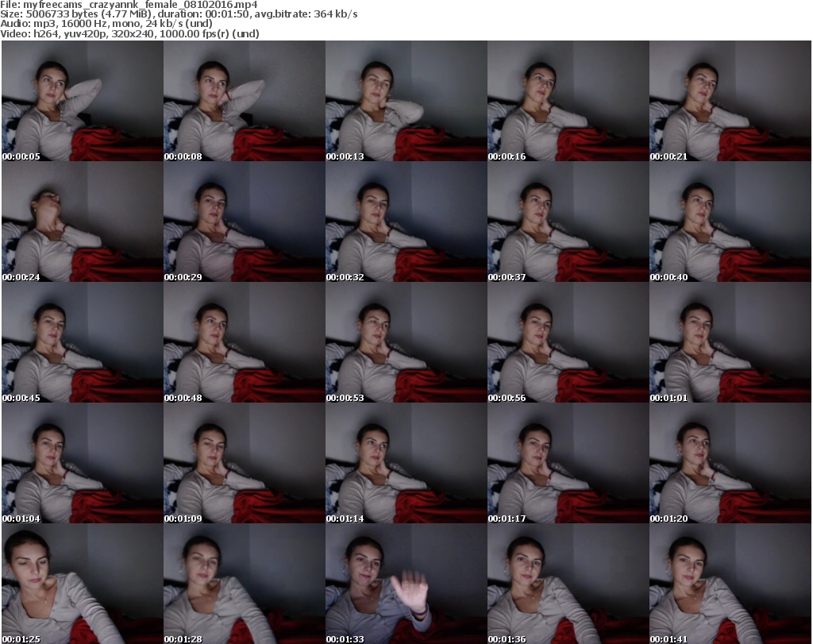Select the thumbnail timestamped 00:01:09
This screenshot has height=644, width=813.
[245, 464]
